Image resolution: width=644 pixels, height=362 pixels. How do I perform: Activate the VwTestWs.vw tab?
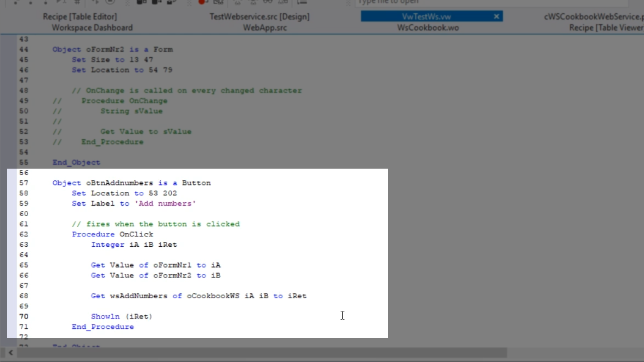tap(426, 17)
